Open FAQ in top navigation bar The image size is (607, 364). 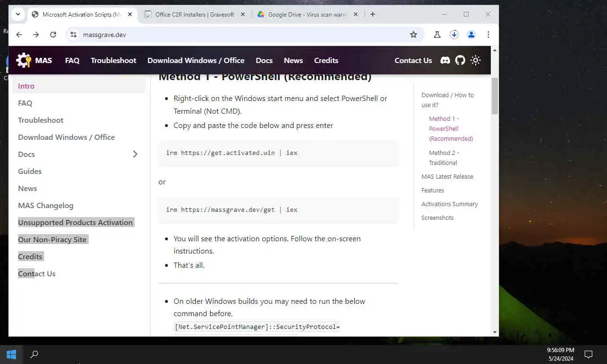tap(72, 60)
